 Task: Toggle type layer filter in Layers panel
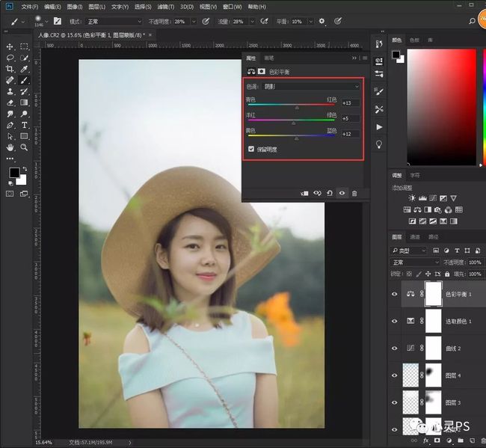click(457, 251)
